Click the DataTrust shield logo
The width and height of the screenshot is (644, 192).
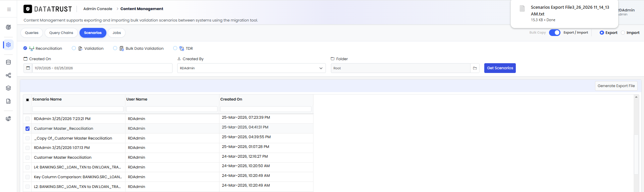(28, 9)
